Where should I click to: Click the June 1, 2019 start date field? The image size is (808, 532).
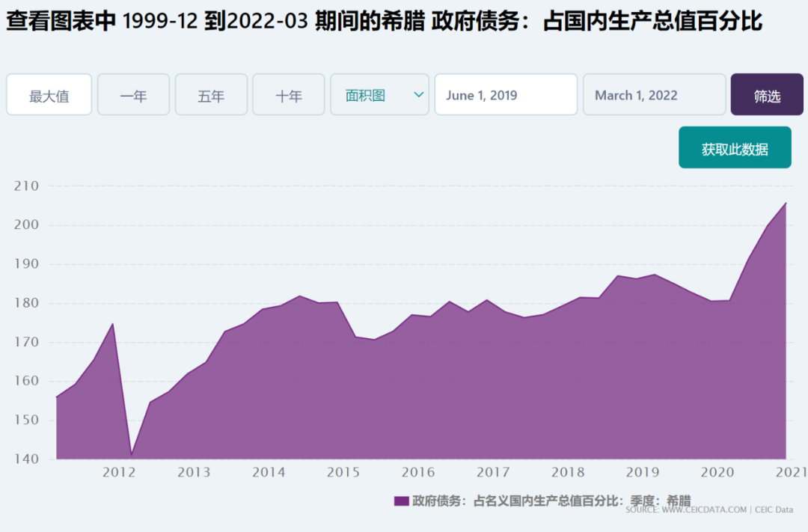[x=506, y=95]
